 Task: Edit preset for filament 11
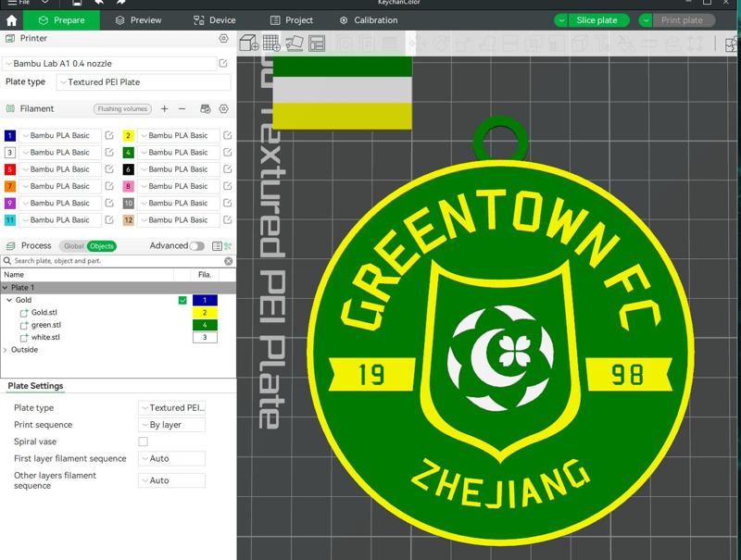coord(109,220)
